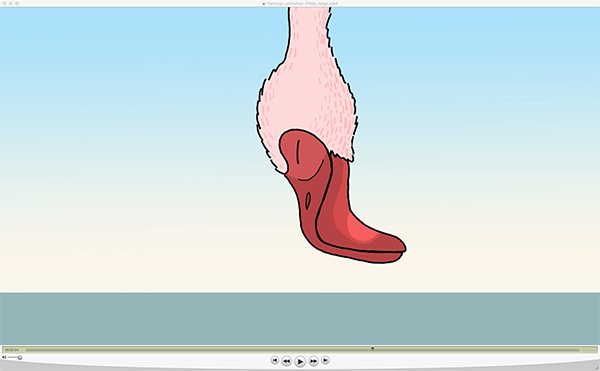Zoom the window with the third title bar button
Image resolution: width=600 pixels, height=371 pixels.
tap(17, 3)
